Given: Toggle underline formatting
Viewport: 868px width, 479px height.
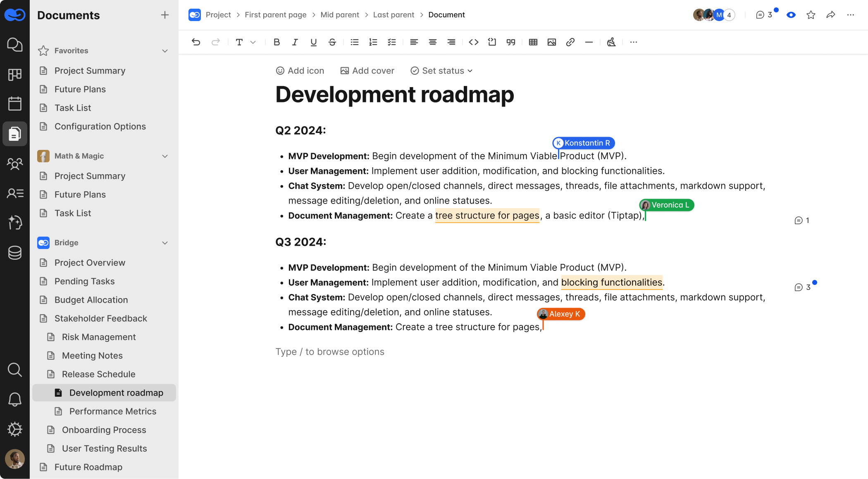Looking at the screenshot, I should point(313,42).
